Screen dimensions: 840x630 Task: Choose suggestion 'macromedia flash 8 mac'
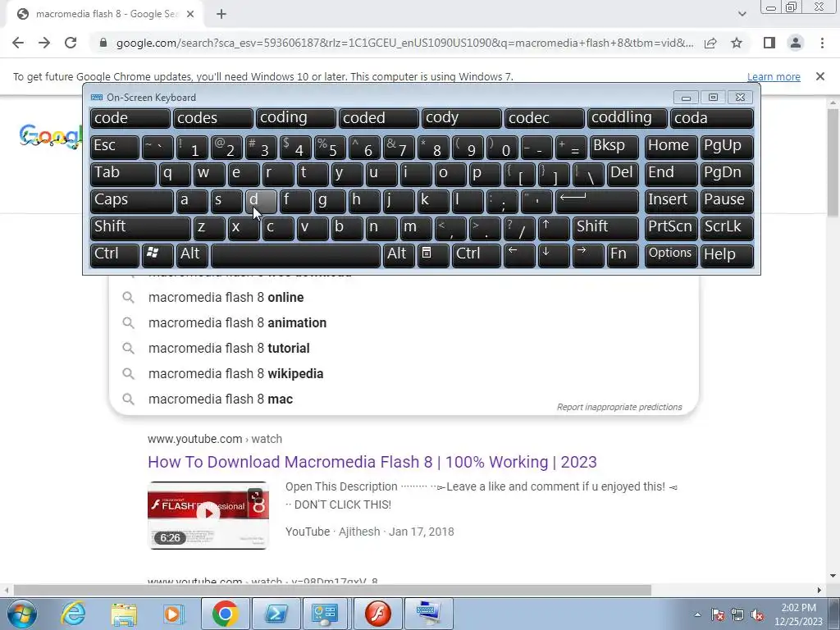[404, 399]
